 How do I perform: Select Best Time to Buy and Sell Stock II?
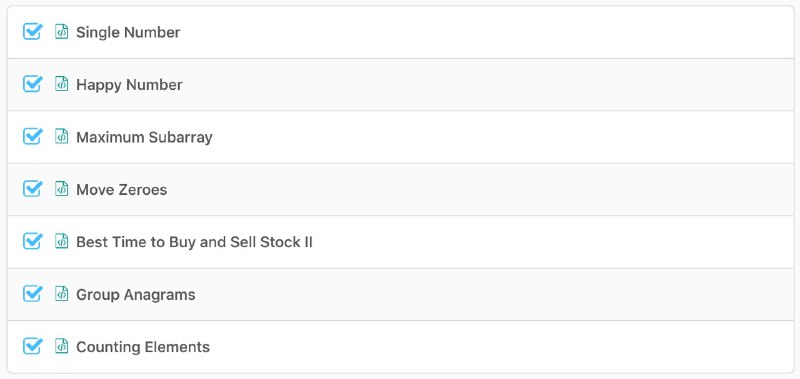tap(194, 242)
